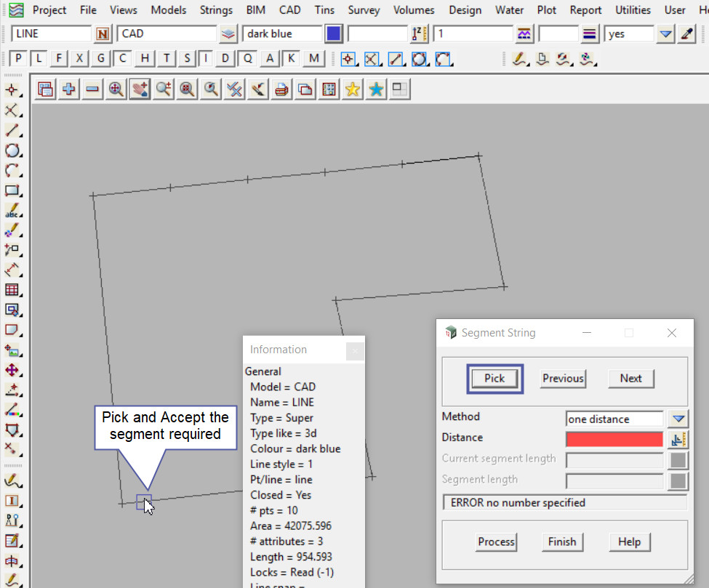Select the create circle tool in left toolbar
This screenshot has height=588, width=709.
pos(12,151)
